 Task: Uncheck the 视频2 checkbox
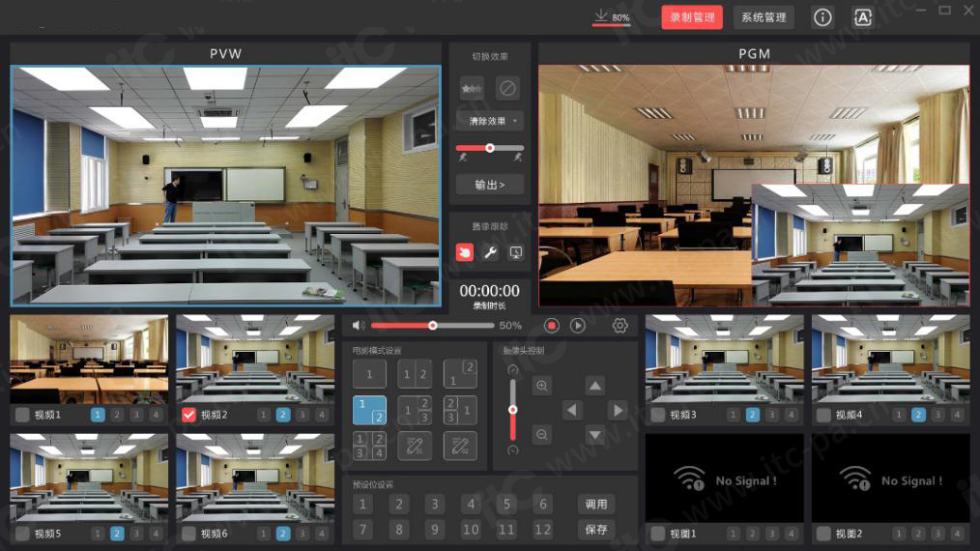189,415
